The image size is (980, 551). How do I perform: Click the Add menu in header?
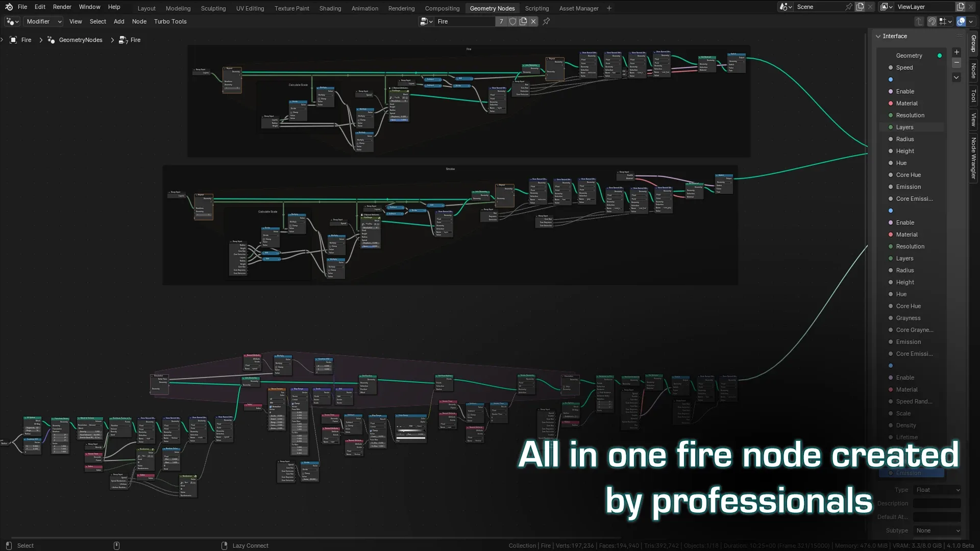pos(118,21)
